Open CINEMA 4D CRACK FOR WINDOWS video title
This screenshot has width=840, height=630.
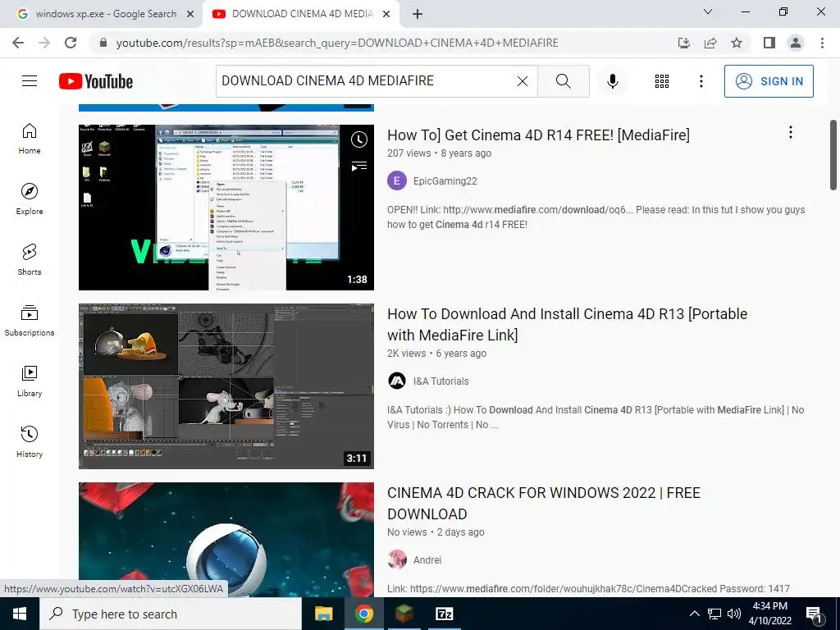pos(544,504)
